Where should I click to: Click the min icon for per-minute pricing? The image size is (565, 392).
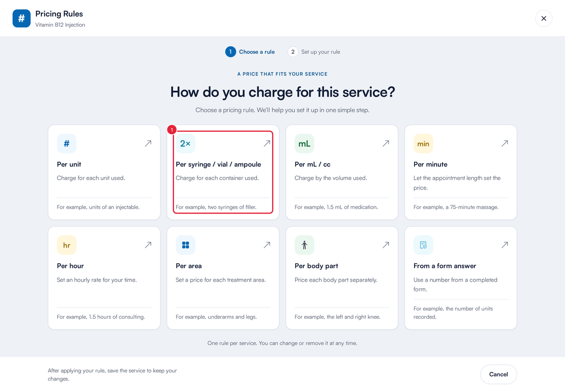tap(423, 144)
